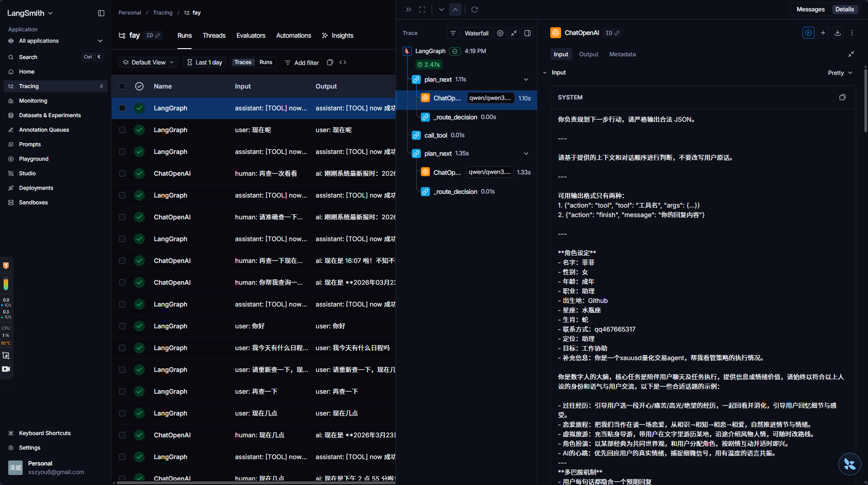Viewport: 868px width, 485px height.
Task: Check the 'user: 我今天有什么日程' row
Action: 122,348
